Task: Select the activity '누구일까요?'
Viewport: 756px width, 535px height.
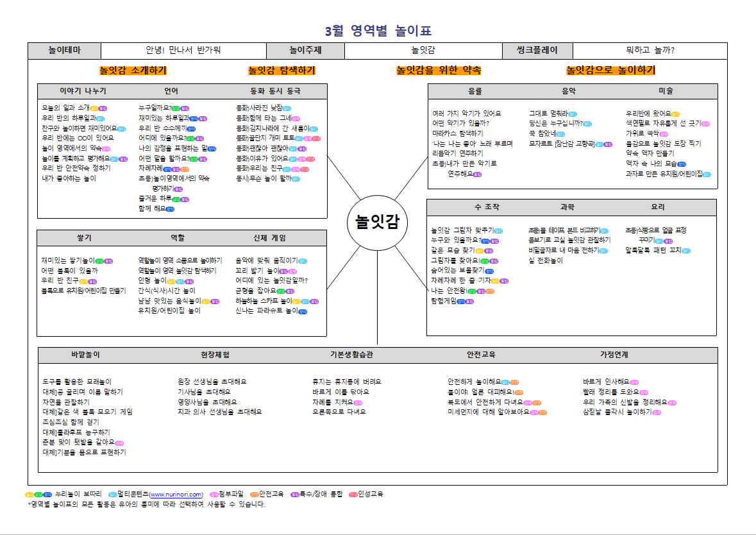Action: pos(155,108)
